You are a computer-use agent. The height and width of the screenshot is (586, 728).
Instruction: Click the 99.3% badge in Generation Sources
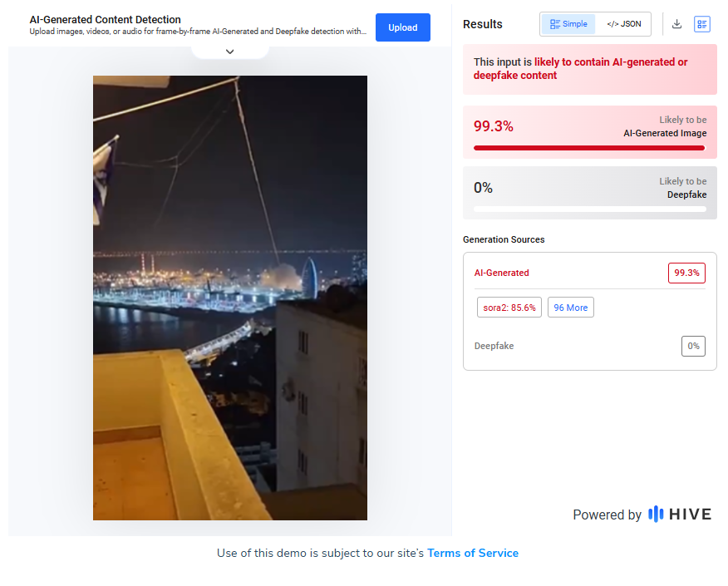tap(686, 273)
